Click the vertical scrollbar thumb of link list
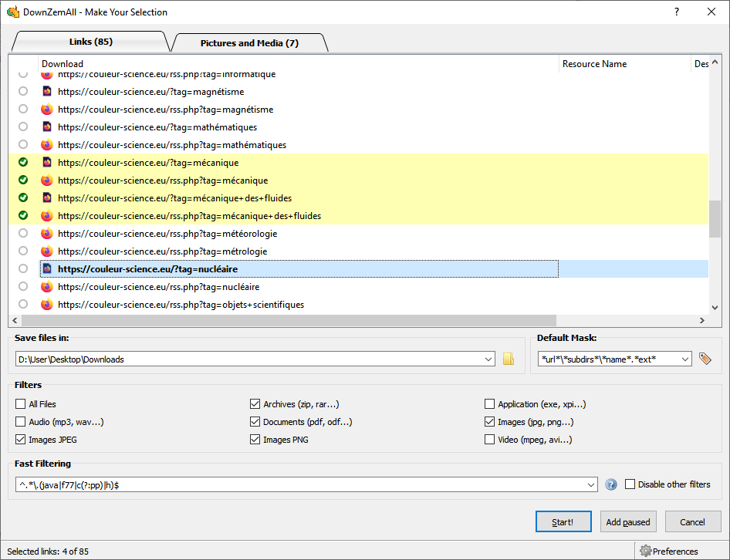This screenshot has width=730, height=560. pyautogui.click(x=715, y=219)
